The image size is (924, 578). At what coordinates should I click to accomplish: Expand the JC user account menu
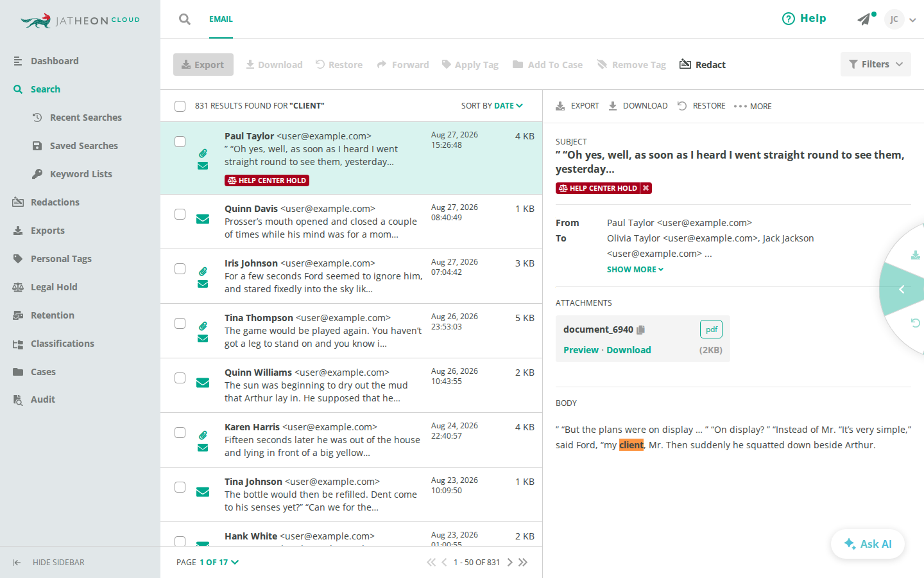pos(900,19)
